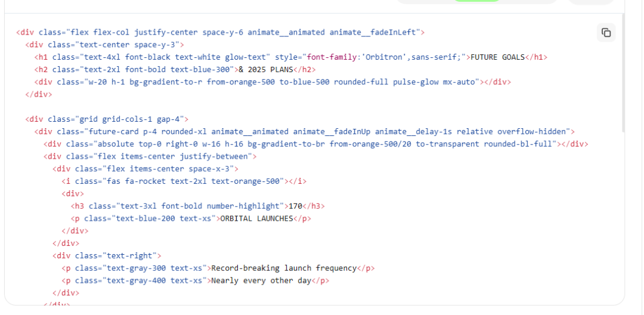
Task: Click the ORBITAL LAUNCHES paragraph text
Action: pyautogui.click(x=256, y=219)
